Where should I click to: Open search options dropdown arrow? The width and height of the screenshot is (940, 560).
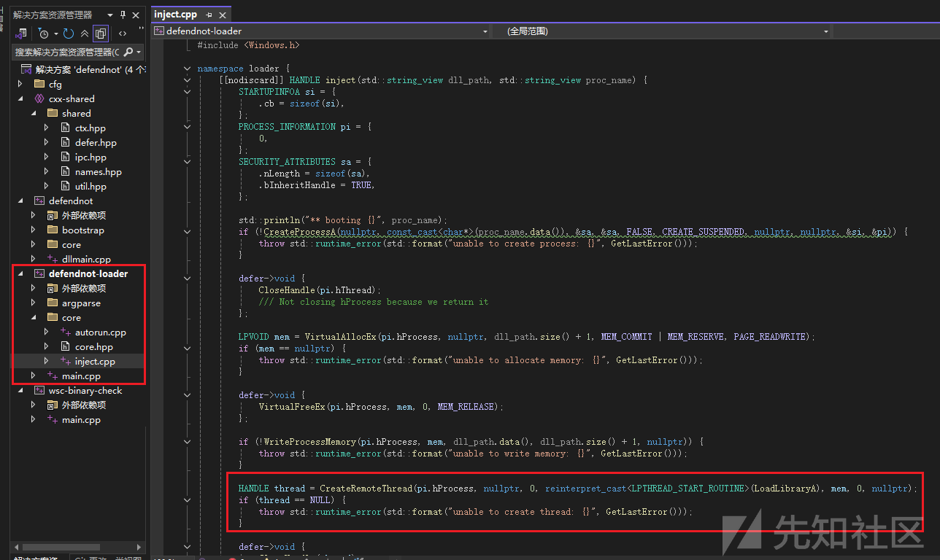[x=139, y=52]
